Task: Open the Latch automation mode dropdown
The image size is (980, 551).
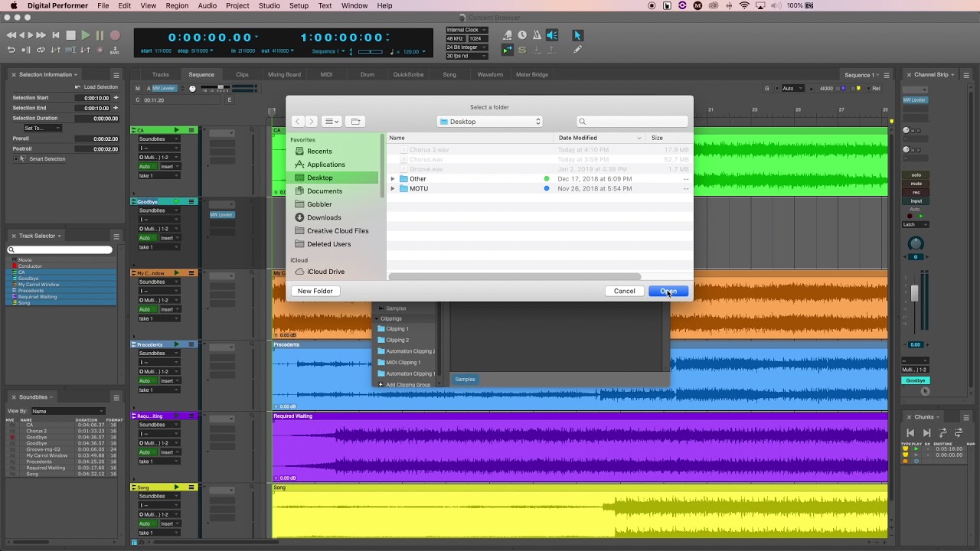Action: pos(916,224)
